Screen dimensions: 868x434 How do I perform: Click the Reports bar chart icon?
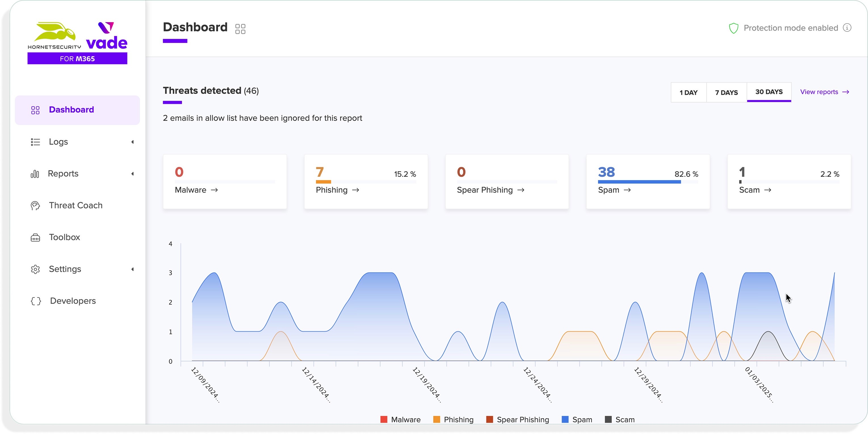[x=35, y=174]
